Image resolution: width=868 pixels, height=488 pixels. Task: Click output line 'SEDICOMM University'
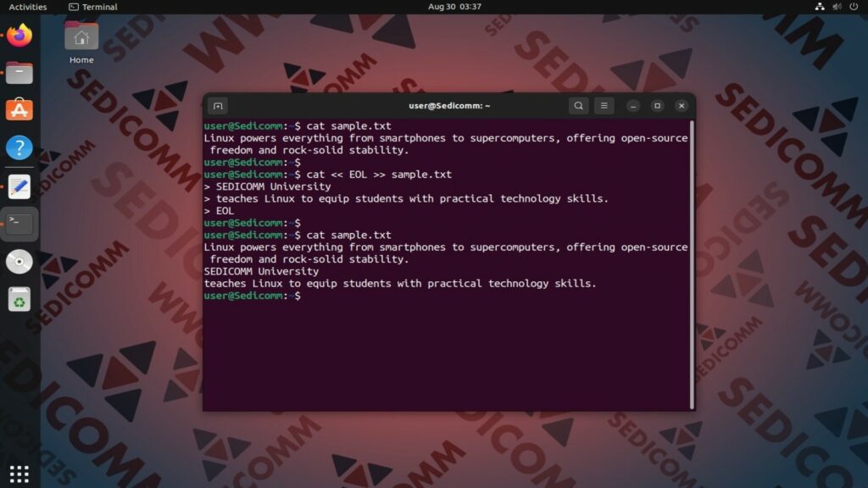click(x=261, y=271)
